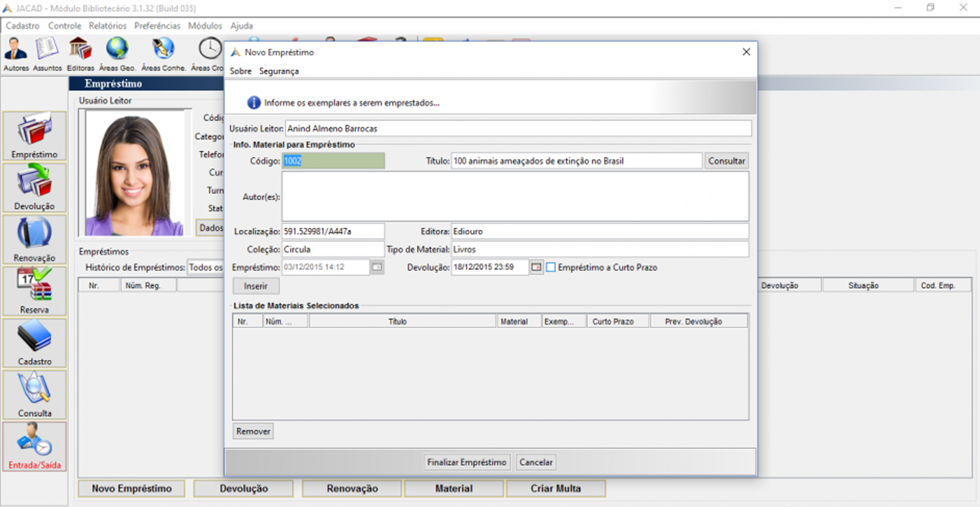
Task: Click the reader photo thumbnail
Action: (135, 174)
